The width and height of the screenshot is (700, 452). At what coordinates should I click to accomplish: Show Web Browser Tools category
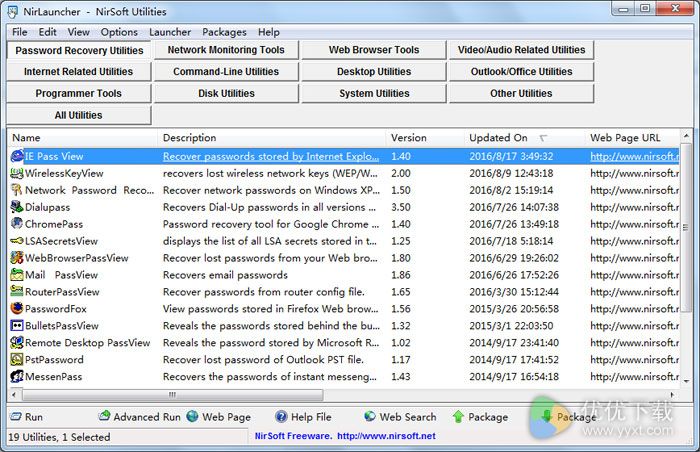pos(374,50)
